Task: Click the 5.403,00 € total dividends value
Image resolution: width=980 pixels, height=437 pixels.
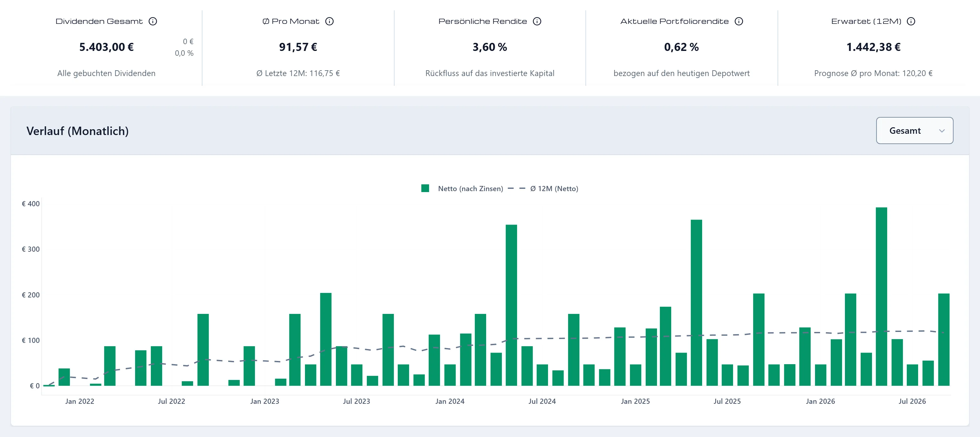Action: (106, 47)
